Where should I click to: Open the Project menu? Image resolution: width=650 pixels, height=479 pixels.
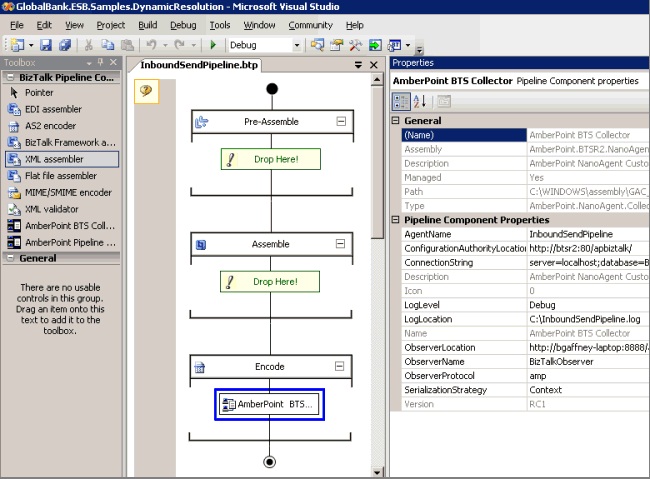(111, 25)
